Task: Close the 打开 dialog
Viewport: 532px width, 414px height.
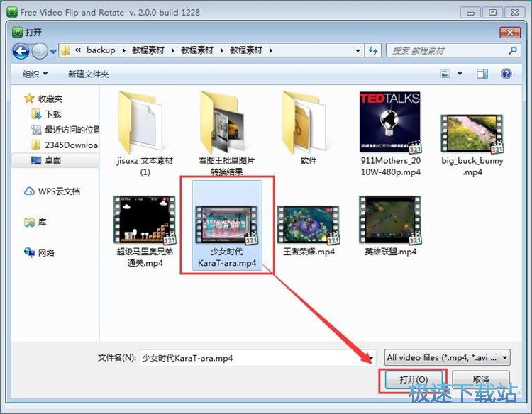Action: pos(509,33)
